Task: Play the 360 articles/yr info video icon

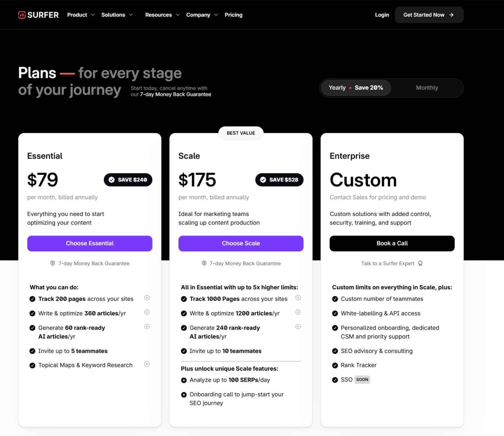Action: tap(147, 312)
